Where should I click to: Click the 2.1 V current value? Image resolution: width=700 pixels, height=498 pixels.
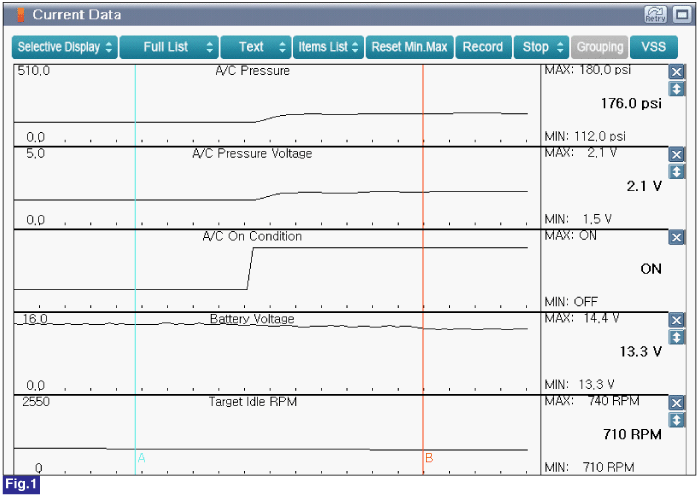(644, 186)
